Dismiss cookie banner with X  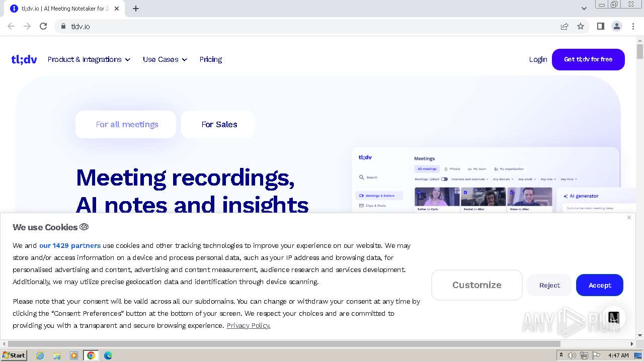(629, 218)
